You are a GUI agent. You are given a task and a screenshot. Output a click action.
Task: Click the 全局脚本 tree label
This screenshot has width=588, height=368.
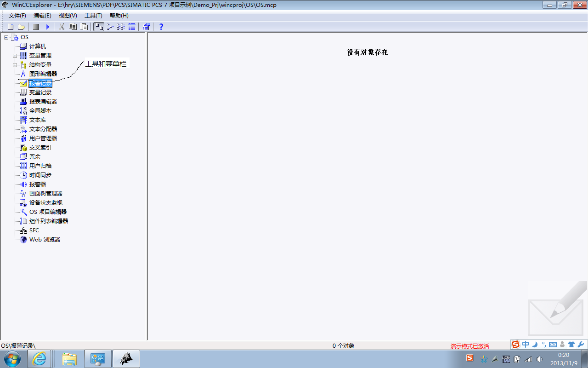point(40,111)
